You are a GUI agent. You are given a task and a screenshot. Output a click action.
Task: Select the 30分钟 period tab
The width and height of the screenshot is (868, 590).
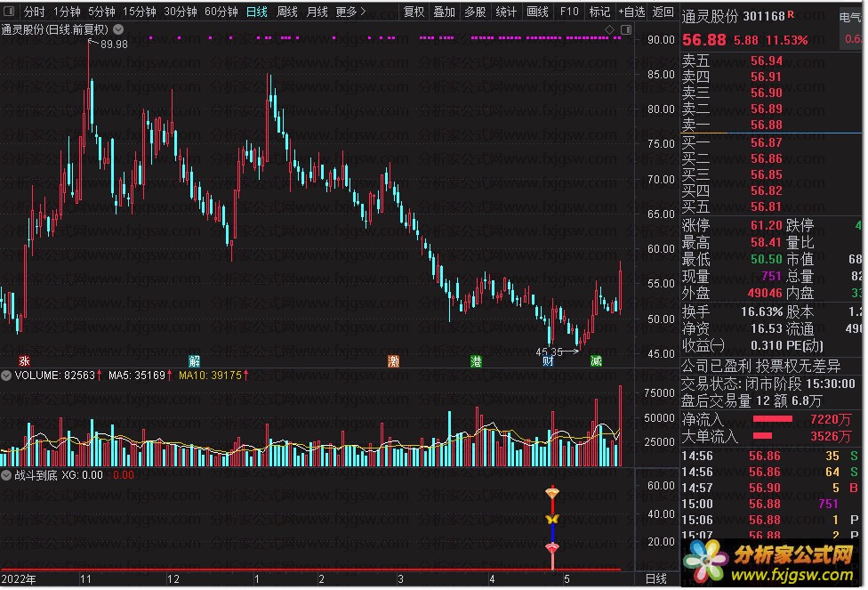[181, 12]
